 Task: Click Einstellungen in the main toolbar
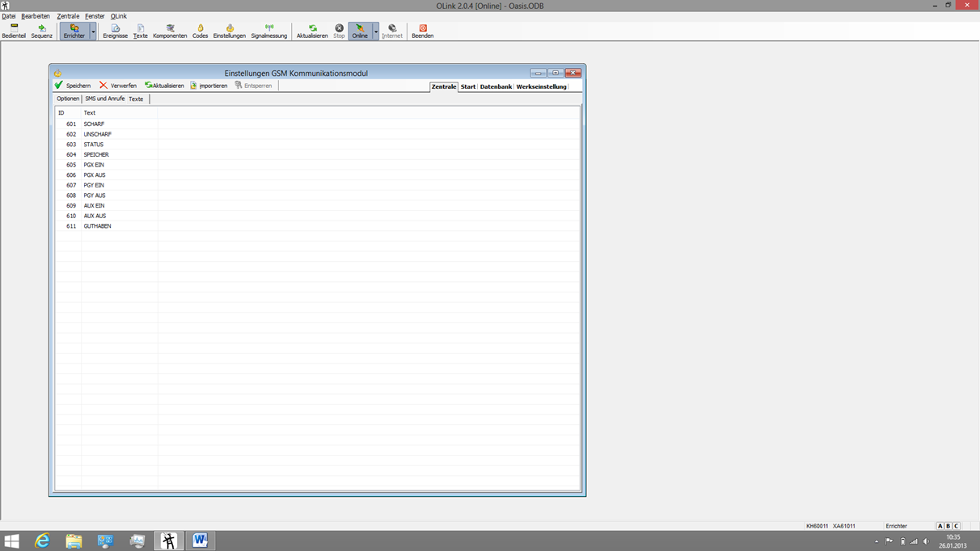click(229, 31)
